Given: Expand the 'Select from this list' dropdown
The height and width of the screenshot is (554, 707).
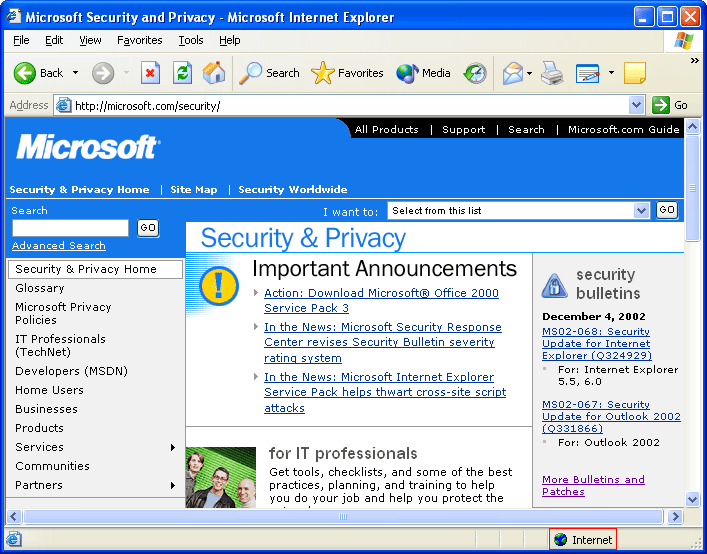Looking at the screenshot, I should coord(642,210).
